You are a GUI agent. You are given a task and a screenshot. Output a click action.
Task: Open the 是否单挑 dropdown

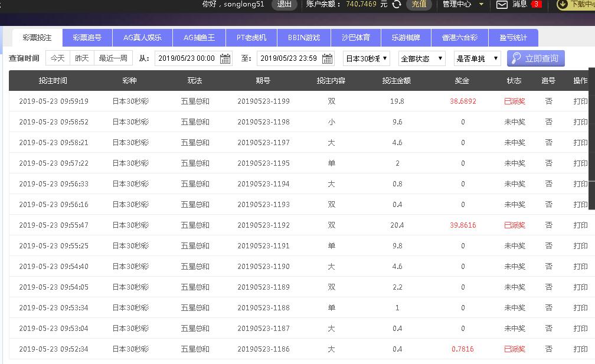point(478,58)
